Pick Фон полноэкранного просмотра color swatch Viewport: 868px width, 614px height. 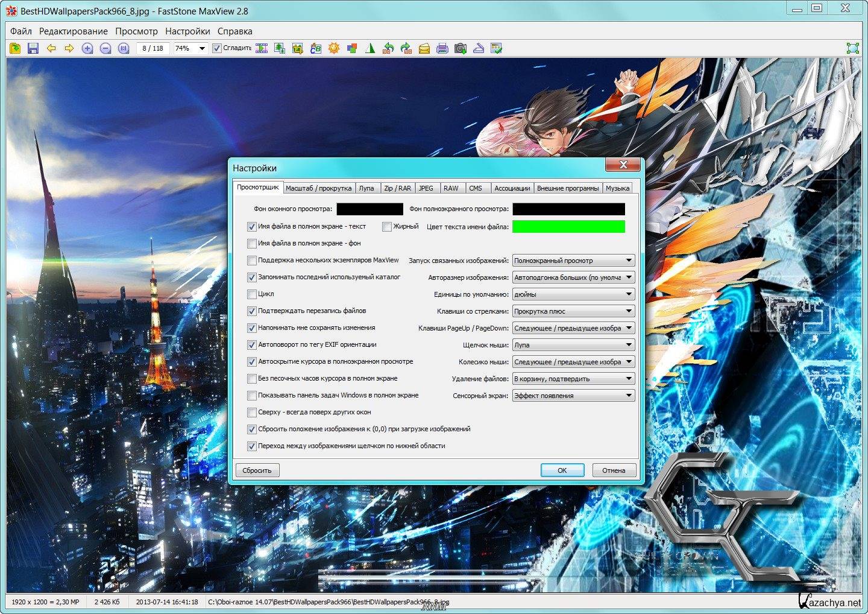click(568, 209)
